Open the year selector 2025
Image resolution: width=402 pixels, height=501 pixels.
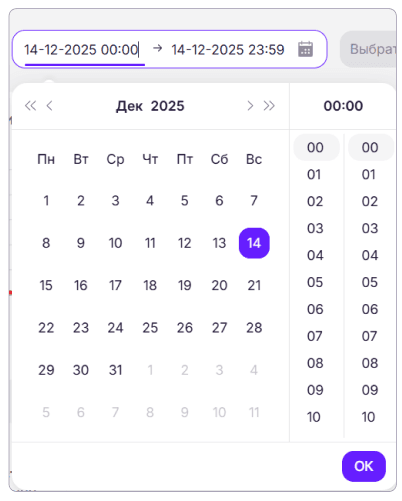pos(167,106)
